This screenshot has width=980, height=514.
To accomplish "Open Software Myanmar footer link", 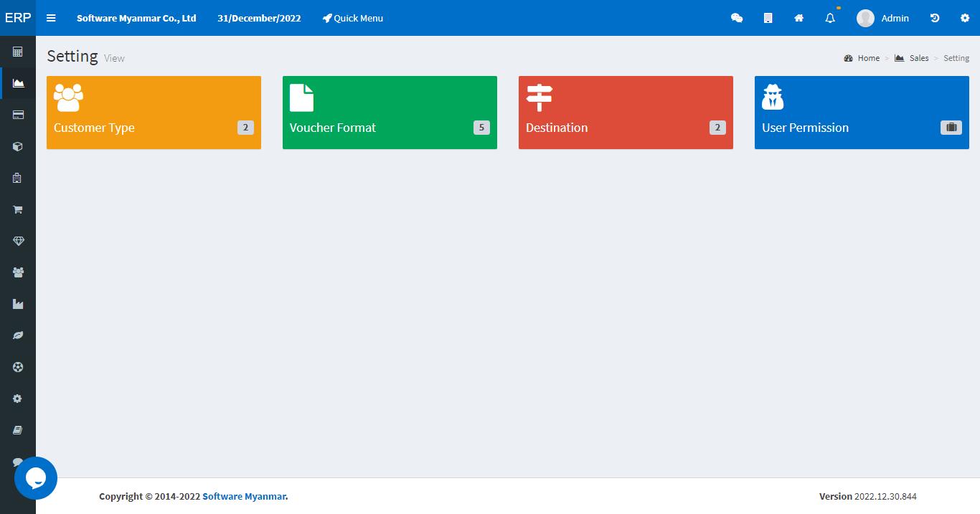I will coord(245,496).
